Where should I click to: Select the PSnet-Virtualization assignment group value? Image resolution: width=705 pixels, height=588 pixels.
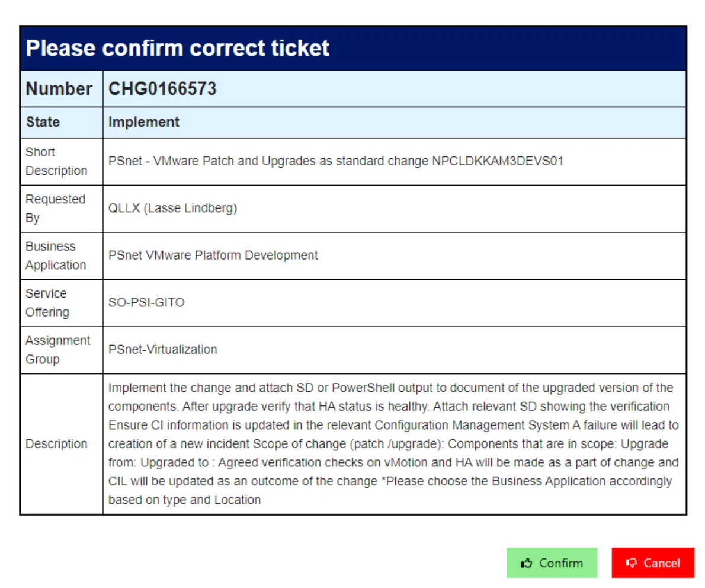[163, 350]
